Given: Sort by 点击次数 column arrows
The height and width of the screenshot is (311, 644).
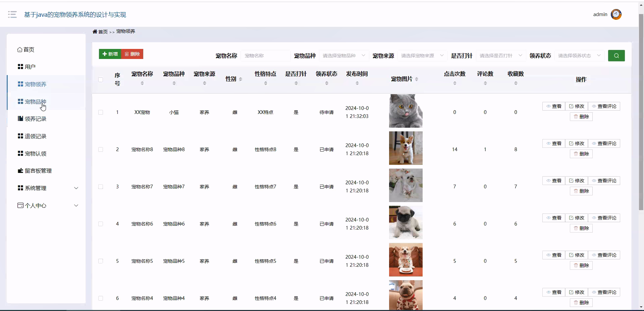Looking at the screenshot, I should [x=455, y=83].
